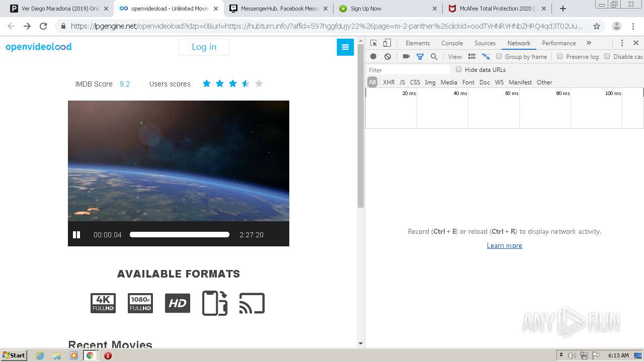Click the fifth grey user score star
The height and width of the screenshot is (362, 644).
pos(259,83)
